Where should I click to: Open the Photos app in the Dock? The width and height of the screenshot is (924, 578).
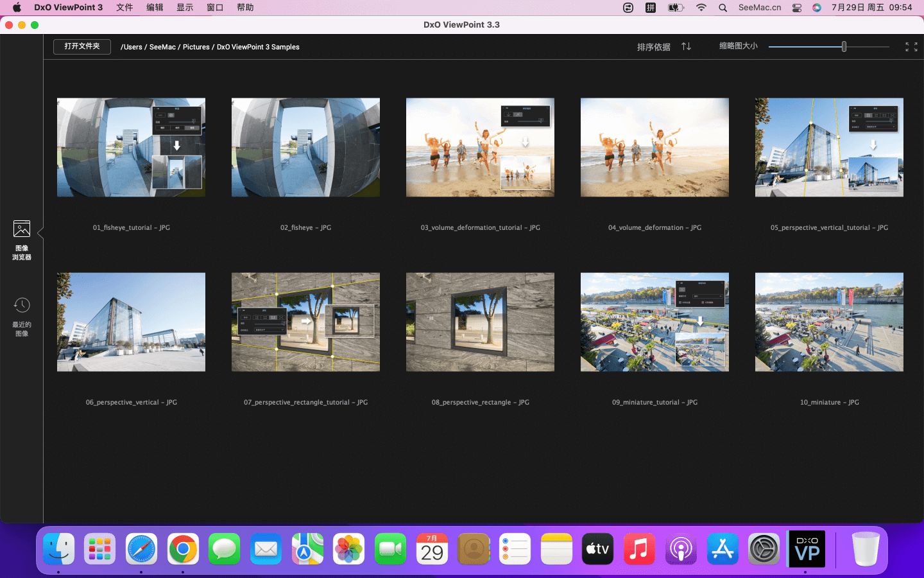pos(348,549)
